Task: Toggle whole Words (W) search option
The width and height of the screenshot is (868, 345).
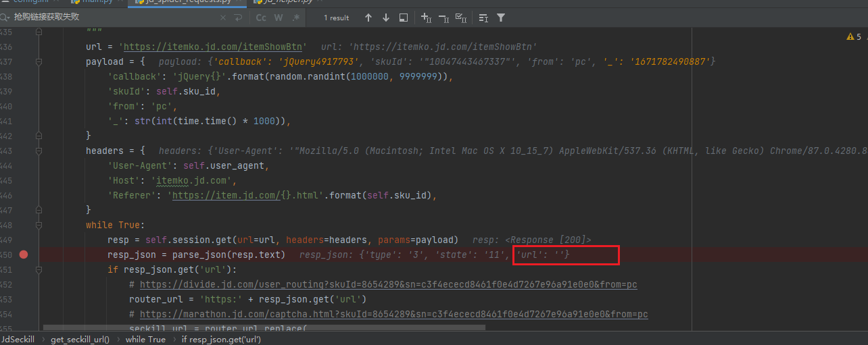Action: coord(279,18)
